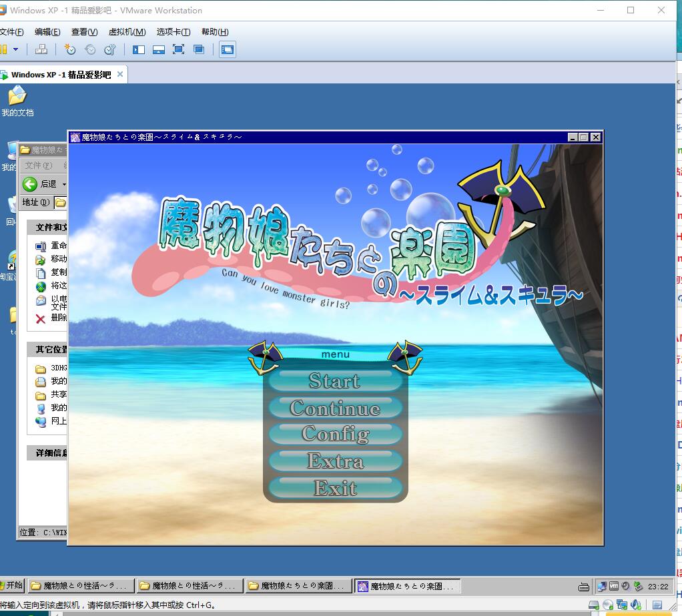Open the snapshot manager icon
The width and height of the screenshot is (682, 616).
pyautogui.click(x=110, y=49)
